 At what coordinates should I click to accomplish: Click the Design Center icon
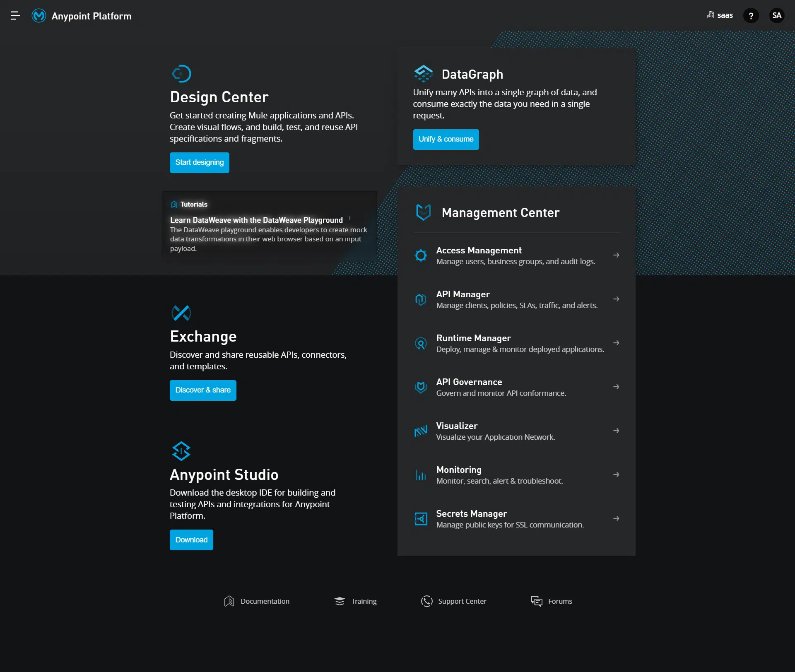click(x=181, y=74)
